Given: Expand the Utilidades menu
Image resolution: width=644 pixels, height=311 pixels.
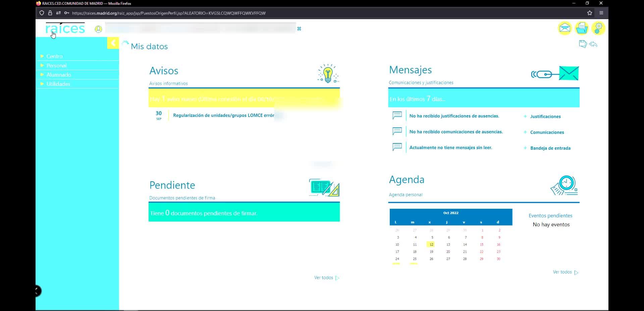Looking at the screenshot, I should tap(58, 84).
